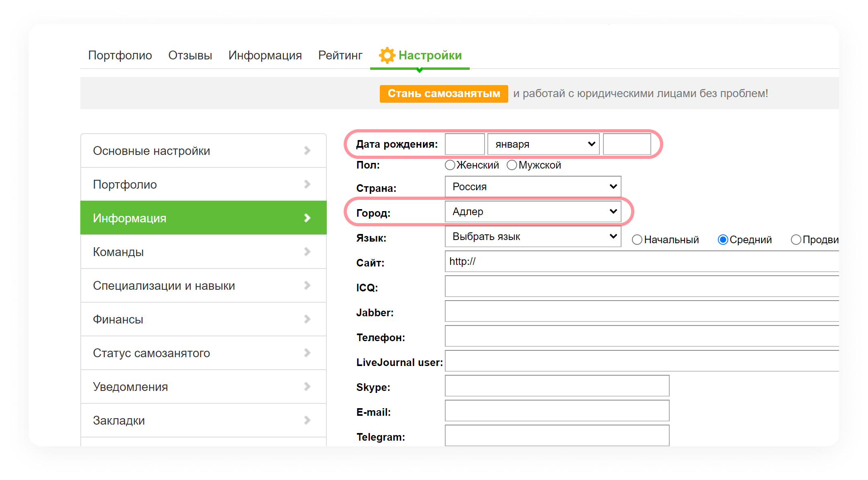868x480 pixels.
Task: Choose the Продви… language level radio
Action: point(796,240)
